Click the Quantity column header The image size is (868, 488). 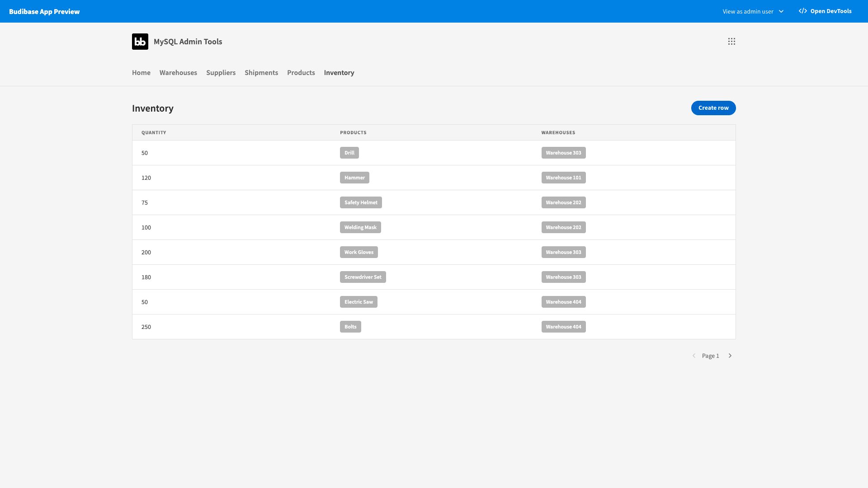click(x=154, y=132)
